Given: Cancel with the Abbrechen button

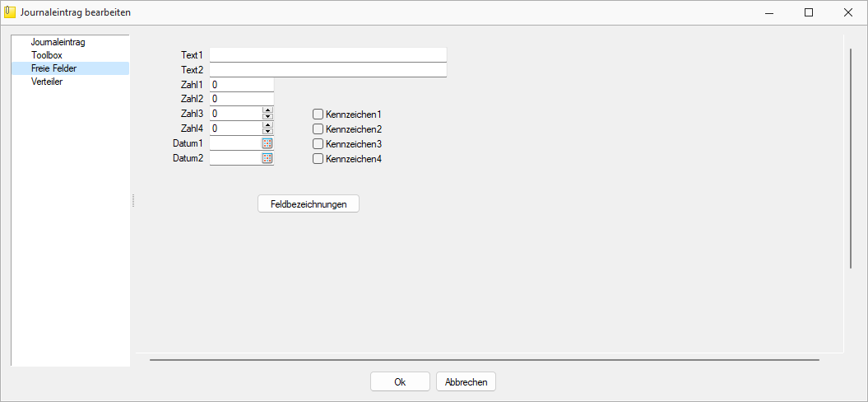Looking at the screenshot, I should click(466, 382).
